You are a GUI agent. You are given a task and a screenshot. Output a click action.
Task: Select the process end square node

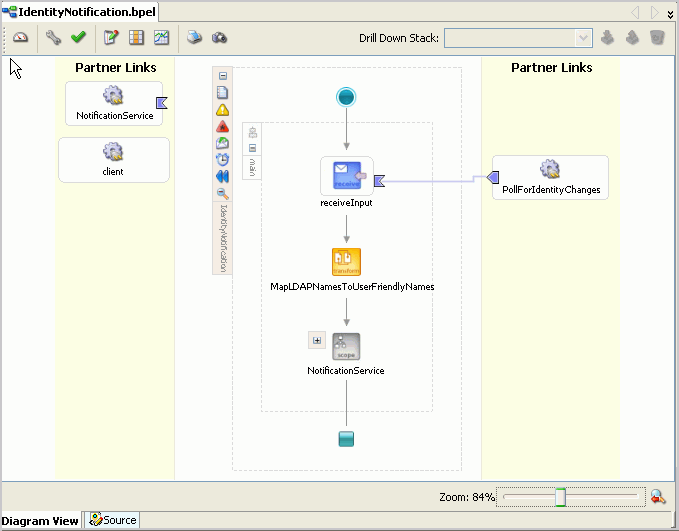coord(346,439)
